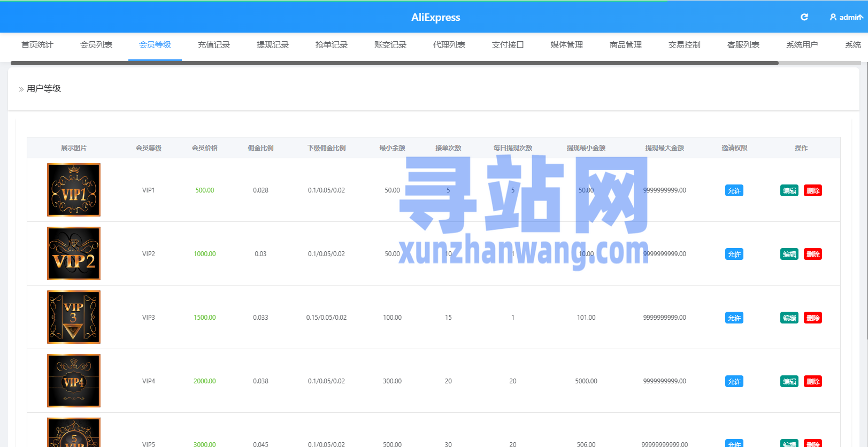
Task: Open the 提现记录 tab
Action: pos(273,45)
